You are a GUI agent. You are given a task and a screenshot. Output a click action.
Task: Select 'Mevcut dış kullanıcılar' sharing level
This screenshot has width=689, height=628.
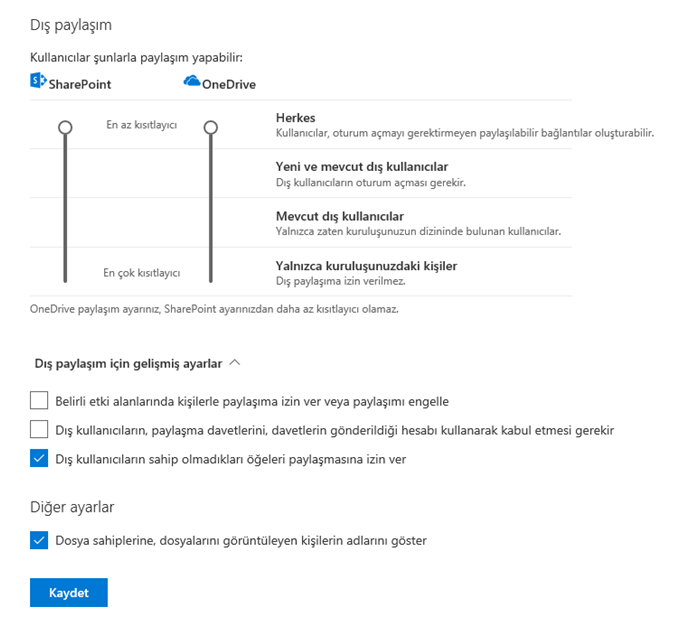pyautogui.click(x=340, y=217)
